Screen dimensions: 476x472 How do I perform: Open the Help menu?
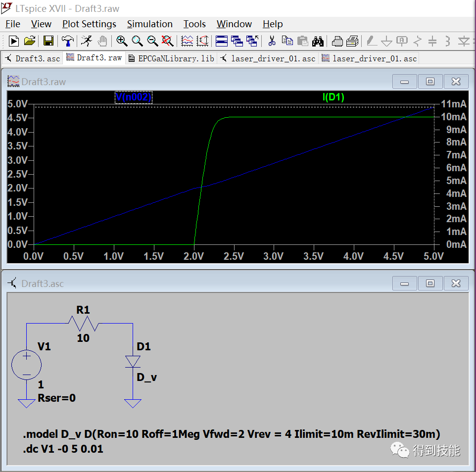[273, 24]
